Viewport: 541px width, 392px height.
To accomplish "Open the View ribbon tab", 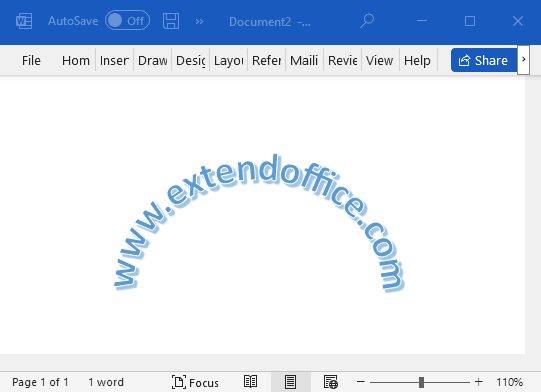I will tap(380, 60).
